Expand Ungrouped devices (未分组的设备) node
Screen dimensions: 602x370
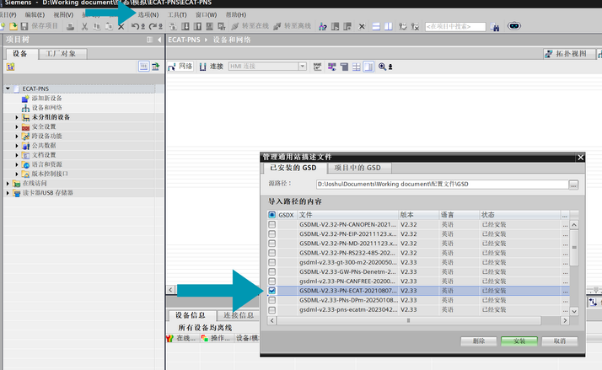click(x=17, y=117)
